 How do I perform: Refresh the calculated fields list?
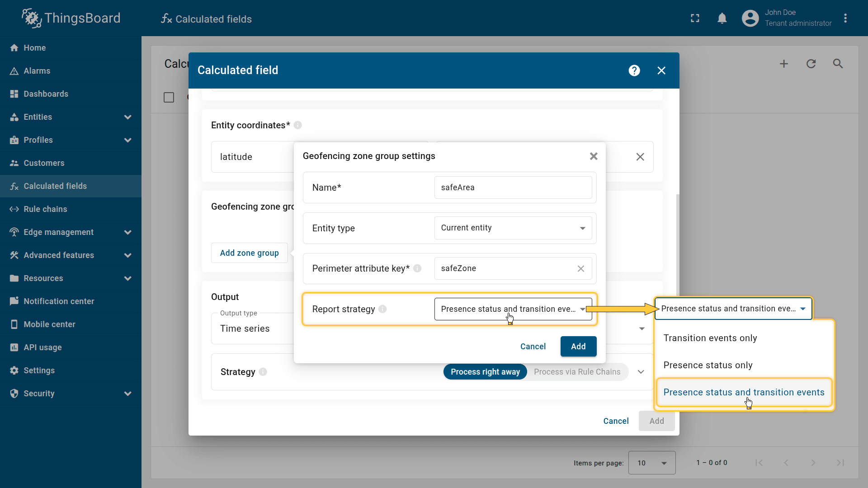pyautogui.click(x=811, y=64)
